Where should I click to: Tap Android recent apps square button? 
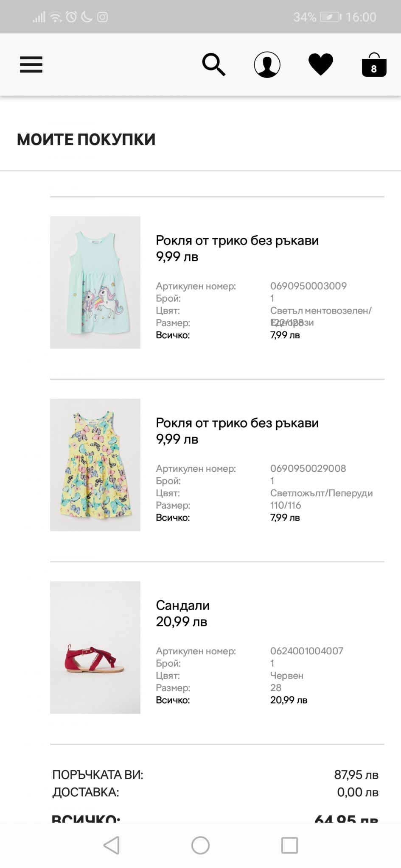[289, 845]
